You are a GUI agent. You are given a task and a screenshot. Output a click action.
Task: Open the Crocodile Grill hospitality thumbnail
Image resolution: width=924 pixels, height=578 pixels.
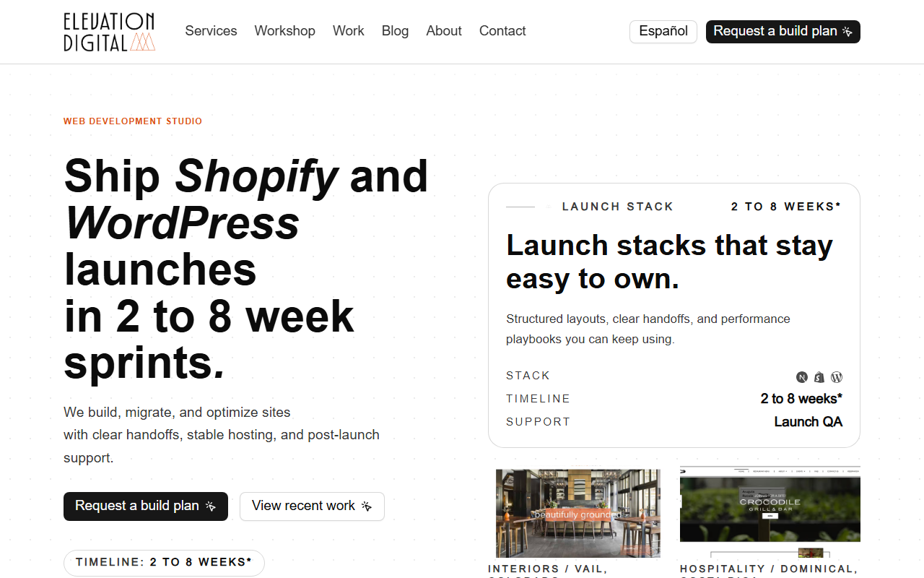click(770, 504)
